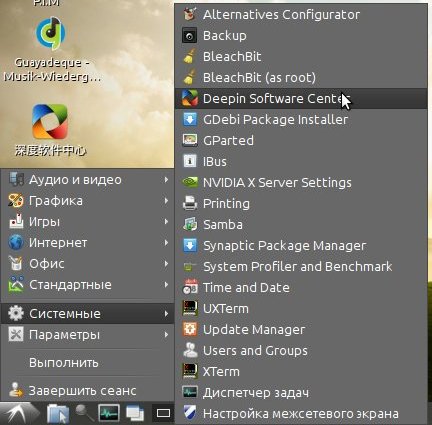Screen dimensions: 432x425
Task: Open BleachBit (as root)
Action: [301, 78]
